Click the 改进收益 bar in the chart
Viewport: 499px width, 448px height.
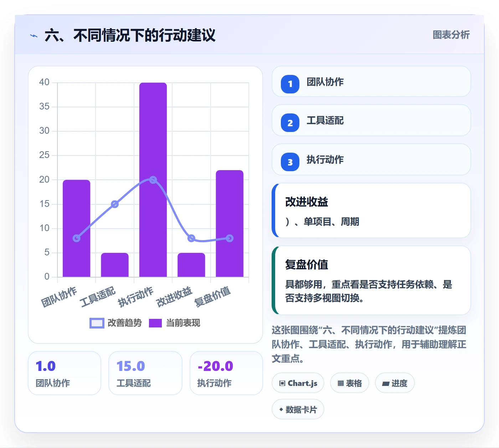point(191,265)
